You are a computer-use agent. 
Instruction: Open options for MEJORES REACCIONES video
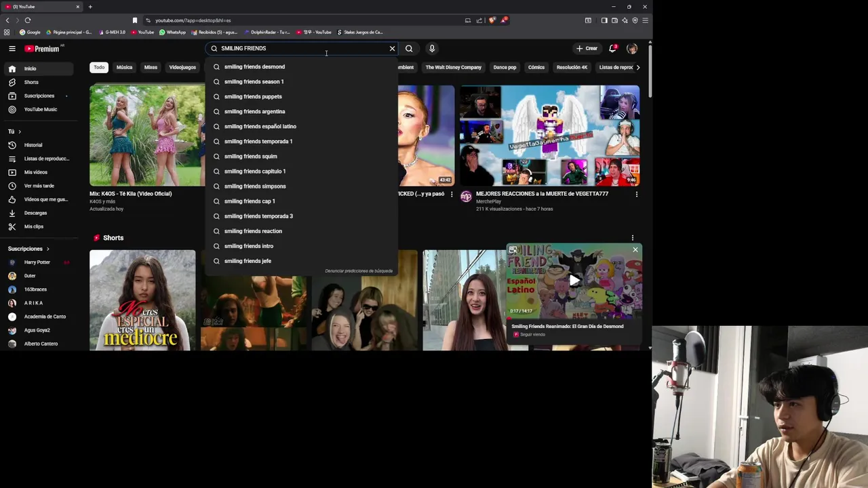pyautogui.click(x=636, y=195)
